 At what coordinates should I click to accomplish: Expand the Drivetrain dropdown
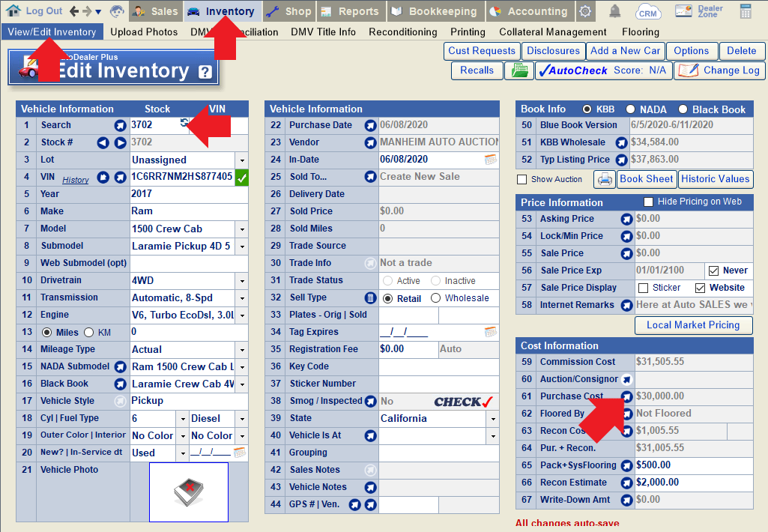241,281
